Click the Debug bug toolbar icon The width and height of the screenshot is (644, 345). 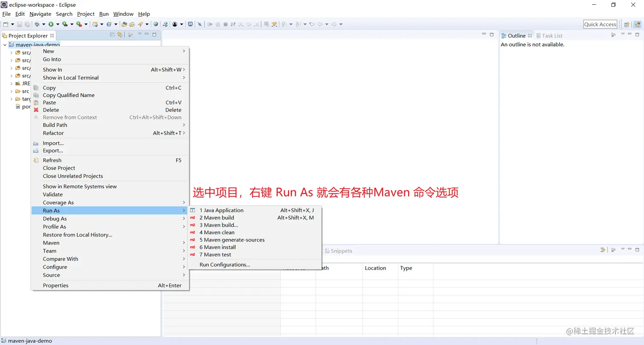pos(37,24)
